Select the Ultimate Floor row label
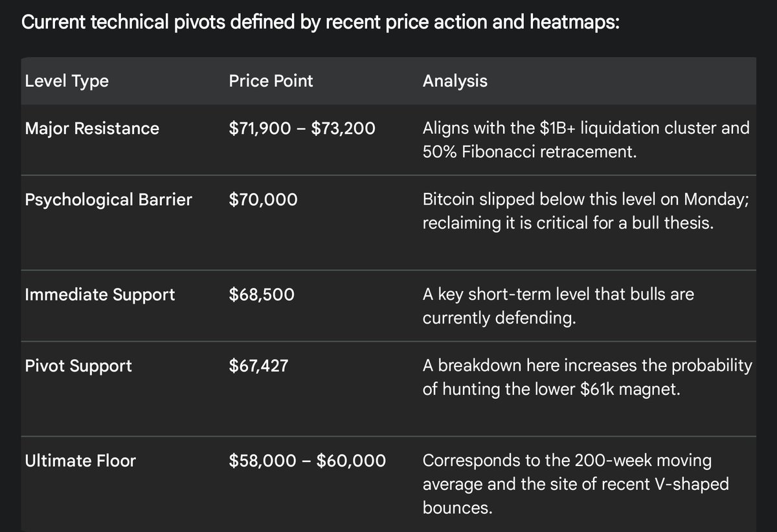This screenshot has height=532, width=777. coord(80,461)
